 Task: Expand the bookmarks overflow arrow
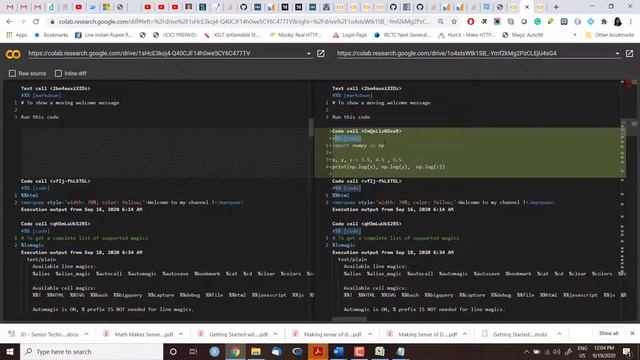tap(575, 35)
